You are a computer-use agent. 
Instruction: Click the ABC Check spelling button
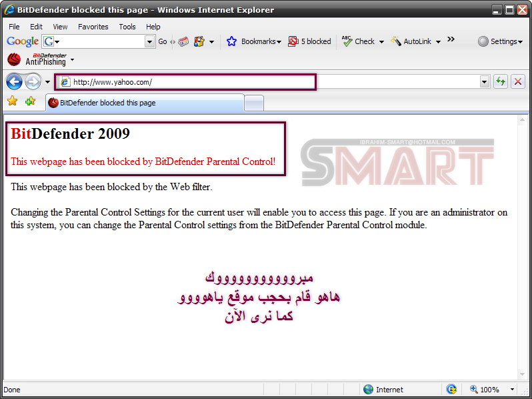pyautogui.click(x=357, y=41)
